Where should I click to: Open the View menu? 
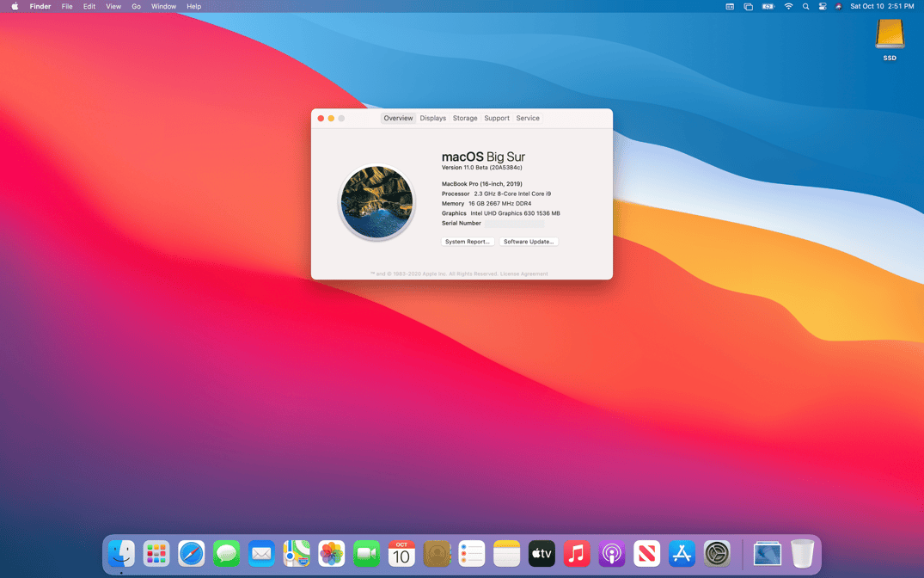pos(113,7)
